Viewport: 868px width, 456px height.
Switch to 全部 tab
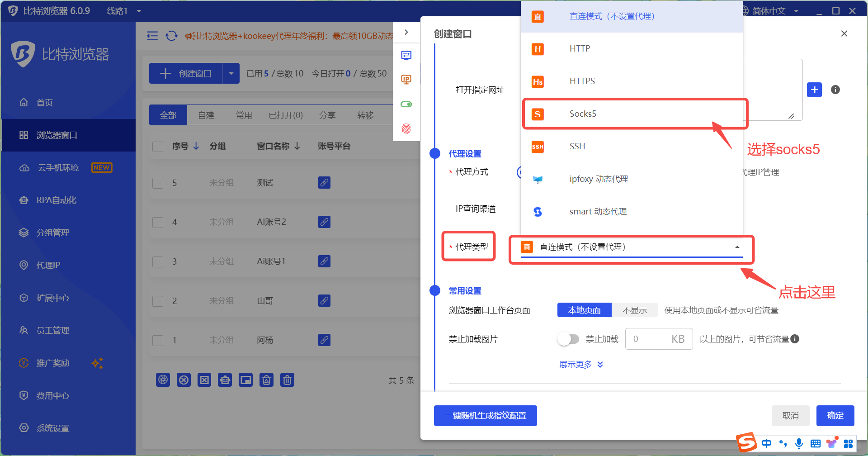click(x=168, y=115)
